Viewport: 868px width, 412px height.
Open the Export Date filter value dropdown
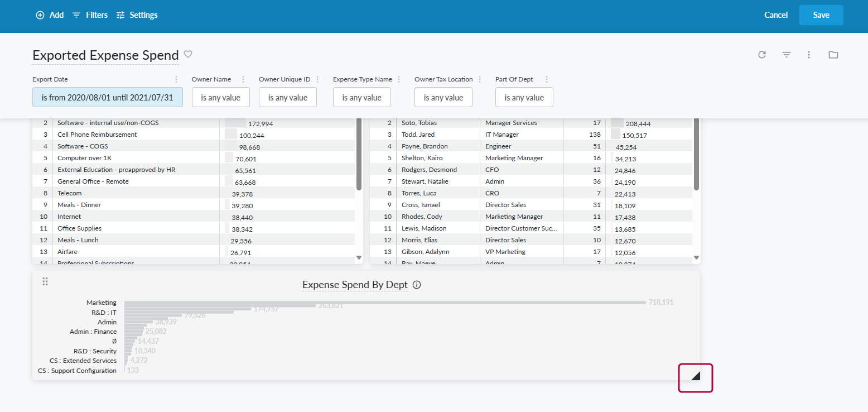(107, 98)
